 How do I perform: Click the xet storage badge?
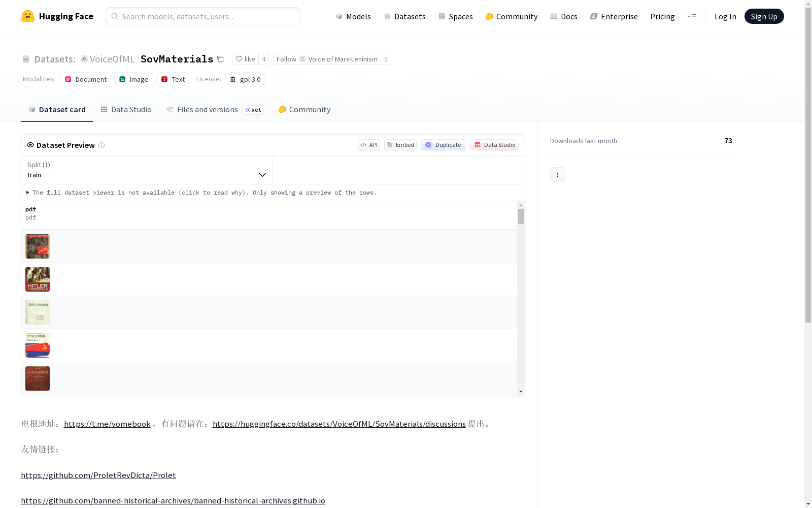253,110
